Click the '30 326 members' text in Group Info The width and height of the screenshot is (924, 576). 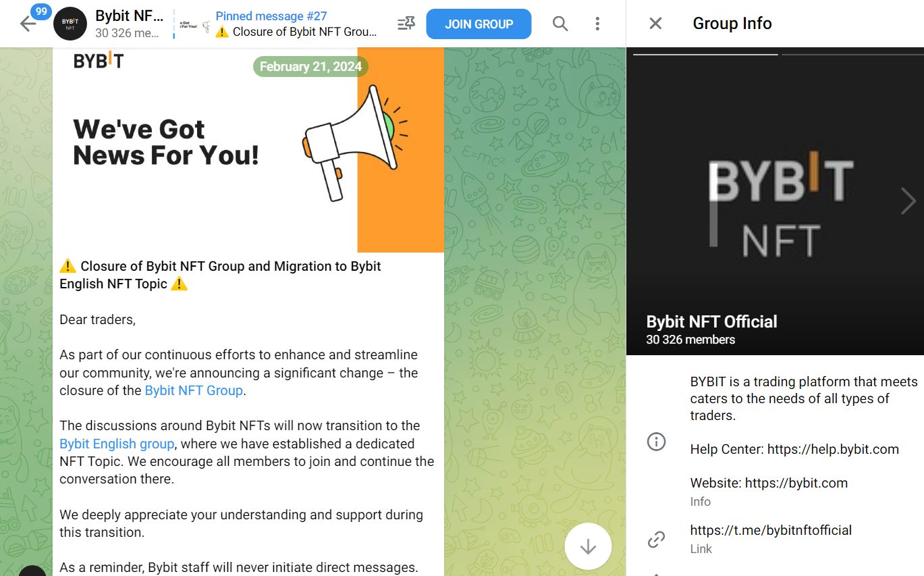coord(690,340)
